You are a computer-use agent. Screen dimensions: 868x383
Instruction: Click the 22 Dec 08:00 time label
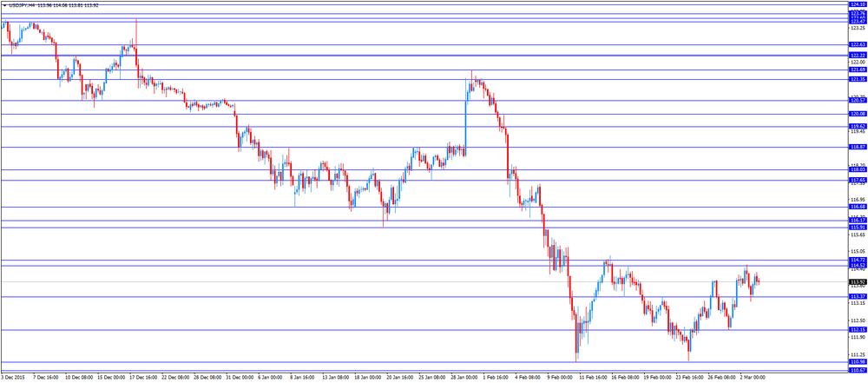174,378
